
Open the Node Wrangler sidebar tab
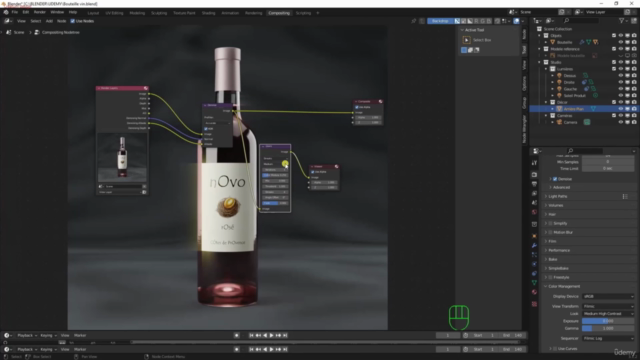click(524, 129)
